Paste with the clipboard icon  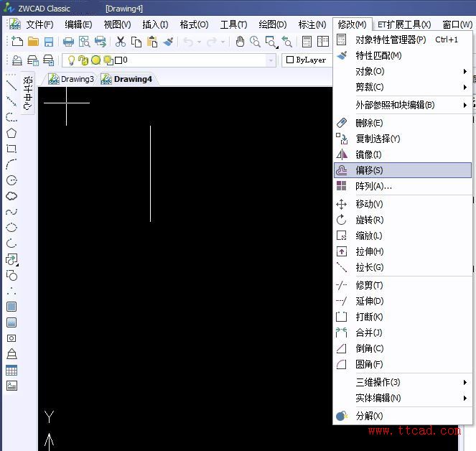coord(152,42)
